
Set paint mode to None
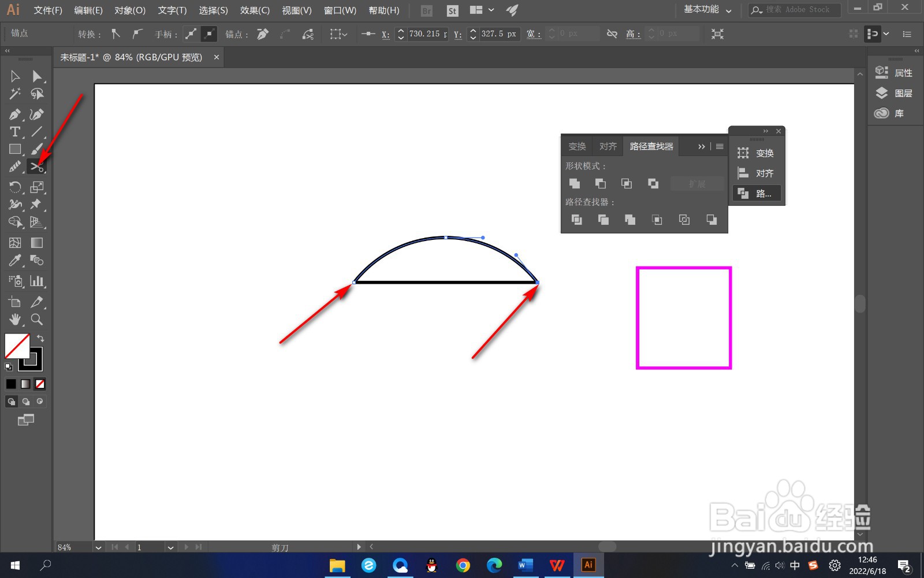click(40, 384)
